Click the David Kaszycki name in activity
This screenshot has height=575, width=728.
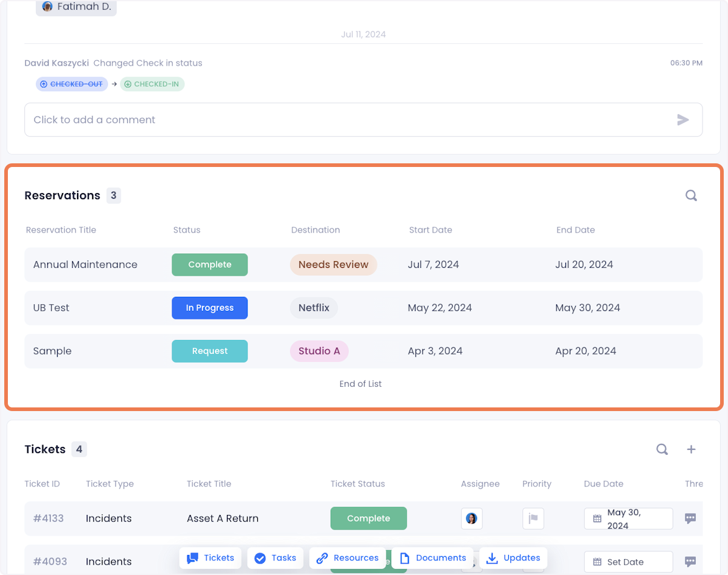(x=56, y=63)
